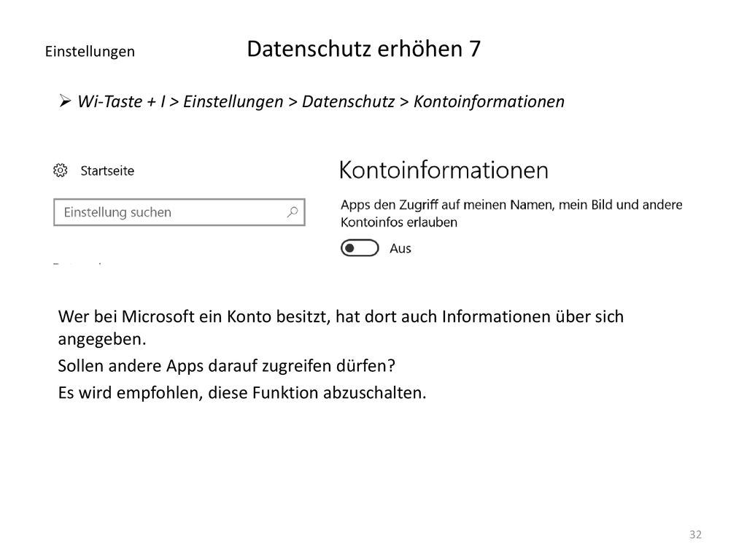Click the paragraph starting Wer bei Microsoft

(x=341, y=327)
